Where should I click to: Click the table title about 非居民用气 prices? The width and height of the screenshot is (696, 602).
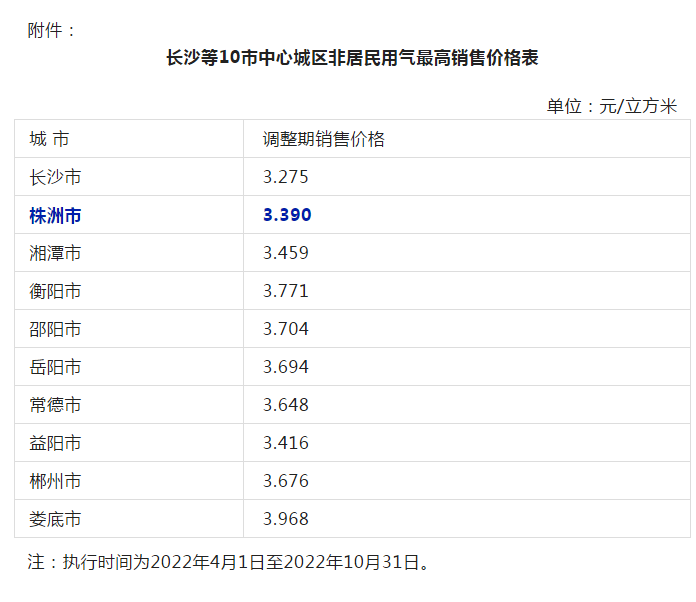coord(352,58)
